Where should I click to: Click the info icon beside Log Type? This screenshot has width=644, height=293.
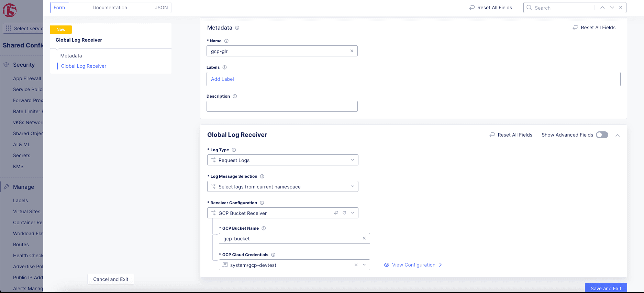coord(234,150)
